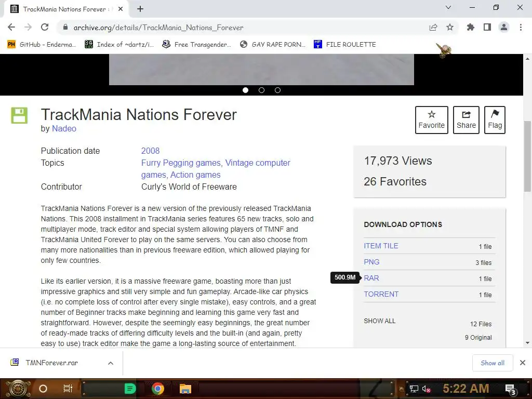This screenshot has height=399, width=532.
Task: Open FILE ROULETTE bookmark
Action: [x=345, y=45]
